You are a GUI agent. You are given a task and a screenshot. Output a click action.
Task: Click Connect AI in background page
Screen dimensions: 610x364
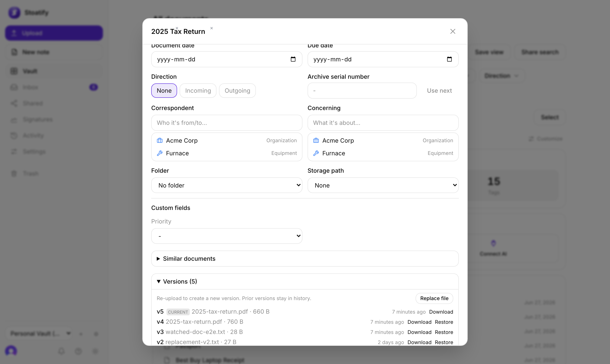coord(493,248)
